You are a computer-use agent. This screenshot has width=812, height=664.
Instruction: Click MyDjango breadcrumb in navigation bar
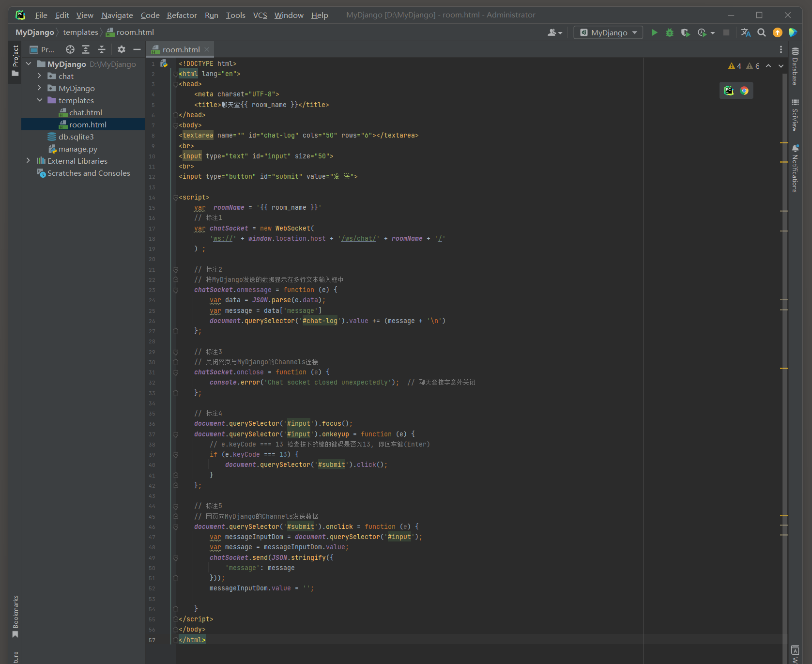[x=34, y=32]
